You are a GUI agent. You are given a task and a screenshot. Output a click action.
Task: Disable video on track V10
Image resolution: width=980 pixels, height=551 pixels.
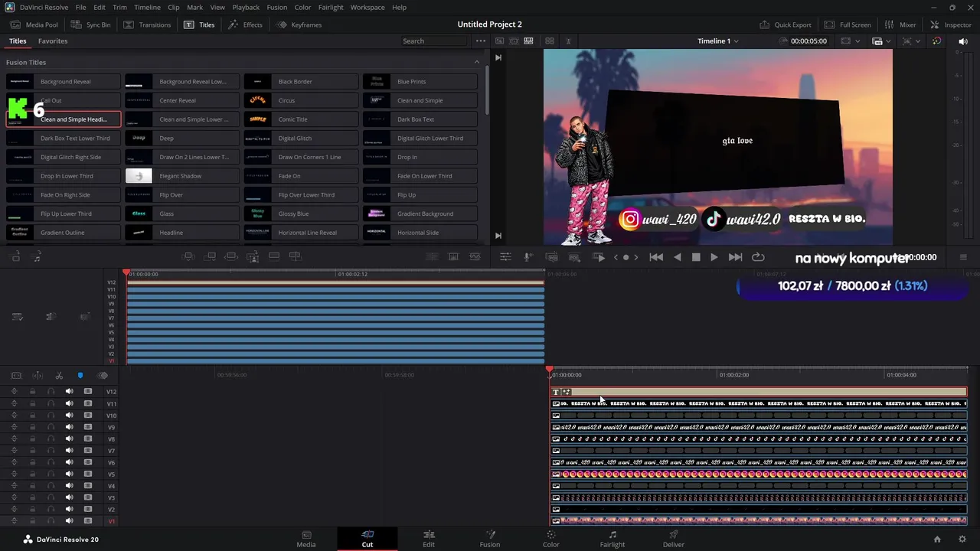(x=88, y=416)
